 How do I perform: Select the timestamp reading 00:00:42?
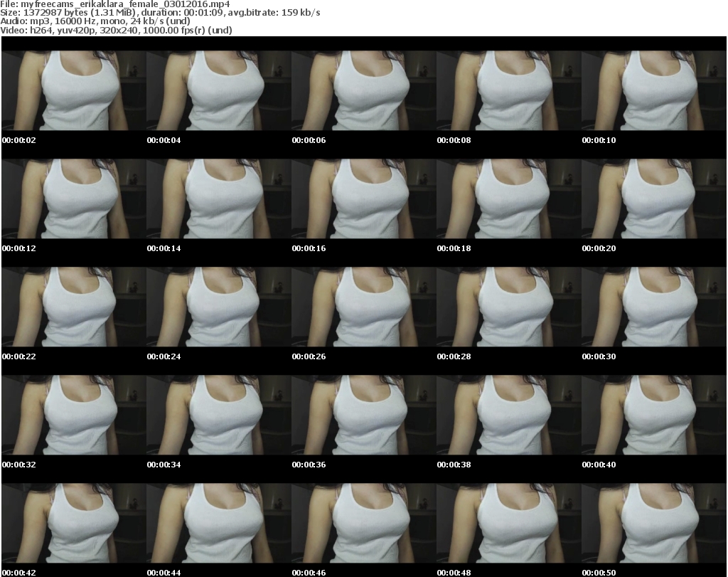pos(19,573)
